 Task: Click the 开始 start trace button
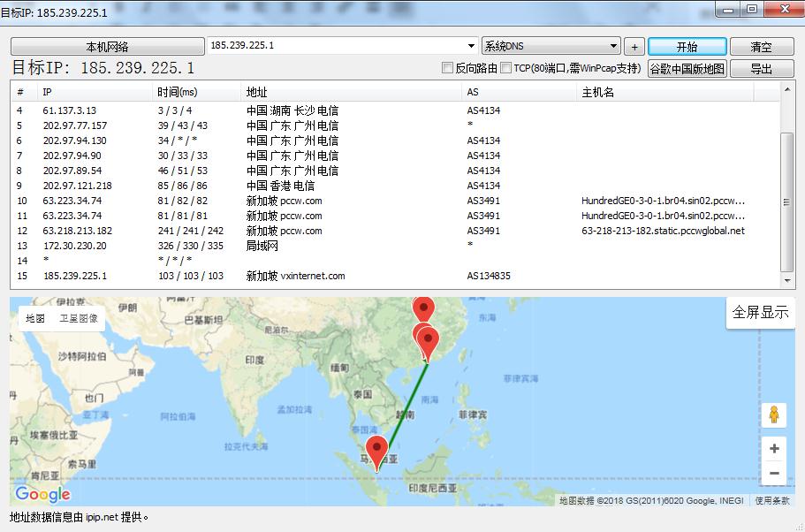click(x=689, y=46)
